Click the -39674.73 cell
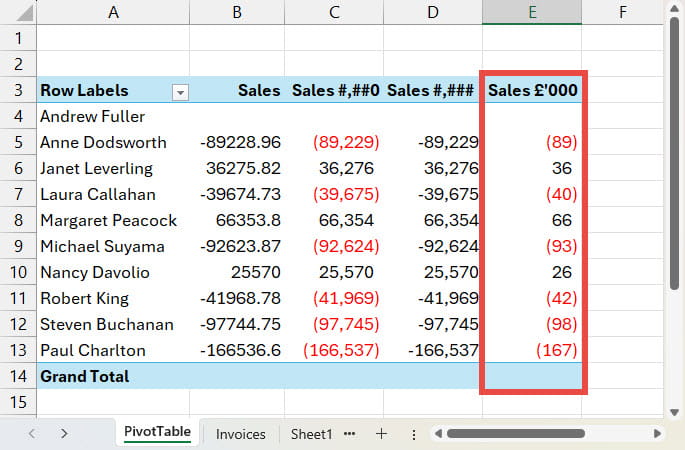Viewport: 685px width, 450px height. [x=237, y=194]
